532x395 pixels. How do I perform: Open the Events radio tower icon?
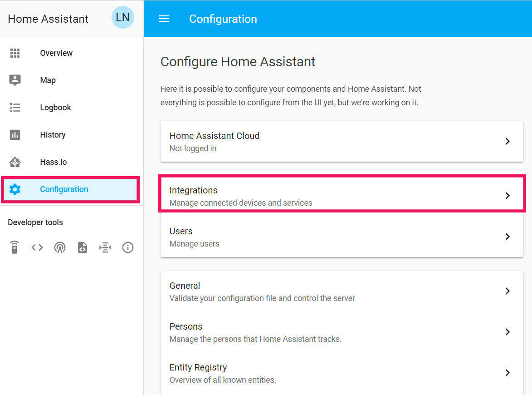click(x=60, y=247)
